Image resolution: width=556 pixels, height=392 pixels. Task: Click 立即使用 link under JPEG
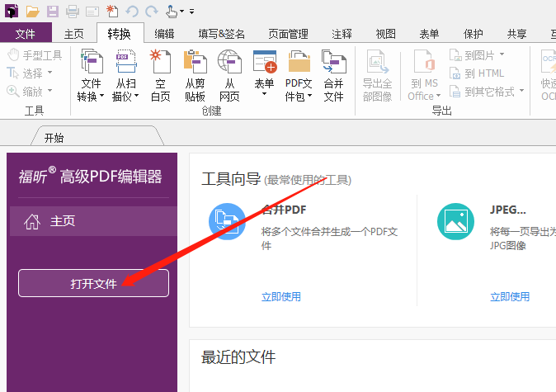pyautogui.click(x=510, y=296)
